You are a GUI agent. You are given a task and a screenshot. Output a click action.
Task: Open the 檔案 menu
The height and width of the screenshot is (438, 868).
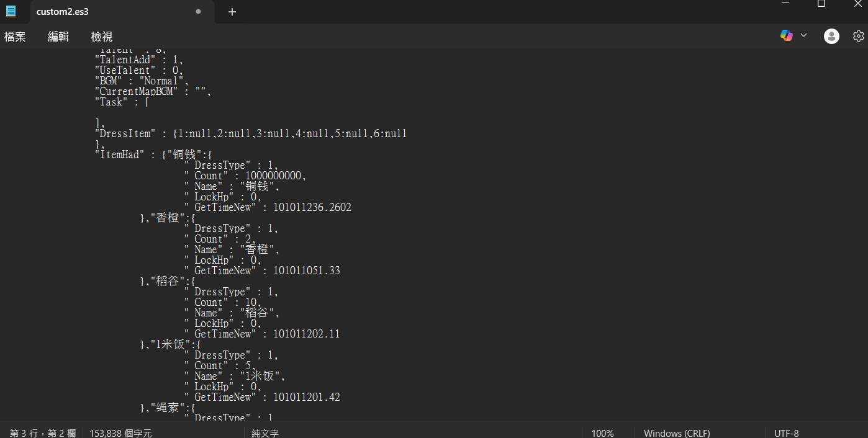tap(15, 37)
